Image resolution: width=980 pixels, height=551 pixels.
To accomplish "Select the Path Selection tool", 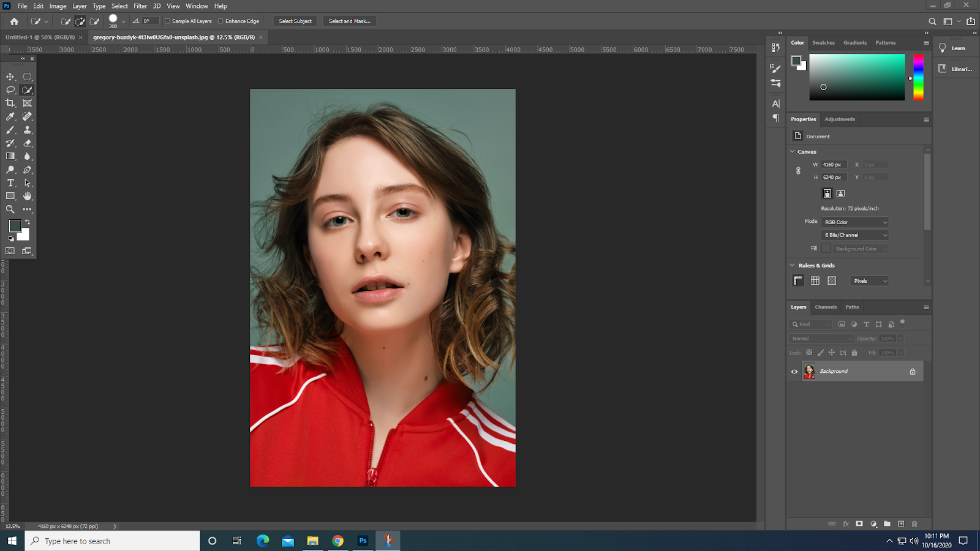I will (x=27, y=183).
